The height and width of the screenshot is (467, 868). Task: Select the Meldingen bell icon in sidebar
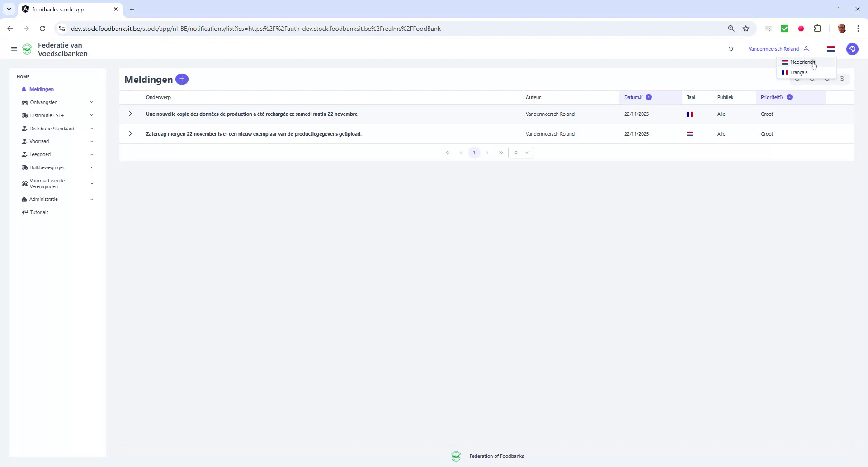click(25, 89)
